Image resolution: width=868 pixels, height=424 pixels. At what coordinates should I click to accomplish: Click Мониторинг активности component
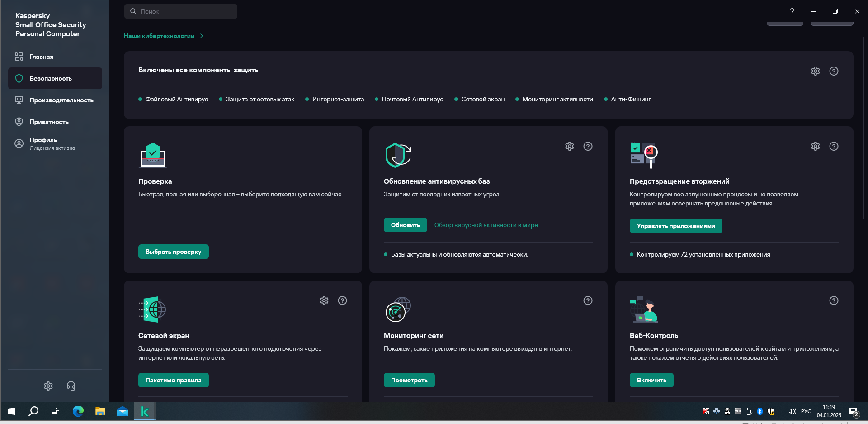point(554,99)
